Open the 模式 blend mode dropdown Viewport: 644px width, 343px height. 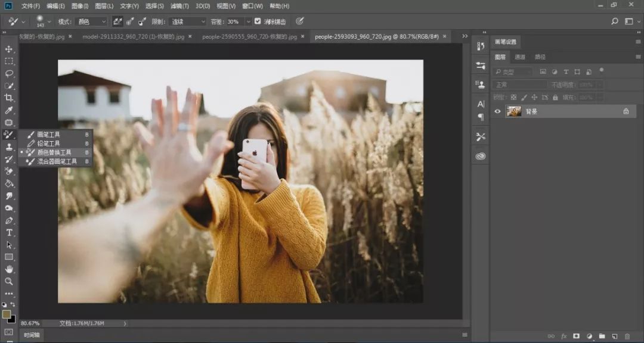(90, 21)
